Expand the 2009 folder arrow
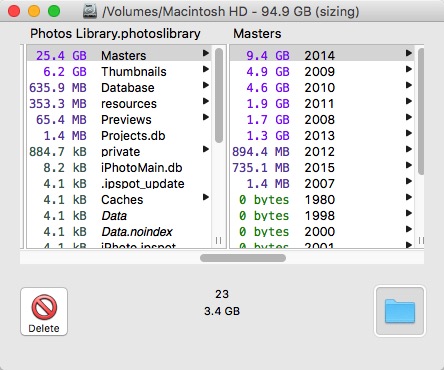 pyautogui.click(x=409, y=69)
